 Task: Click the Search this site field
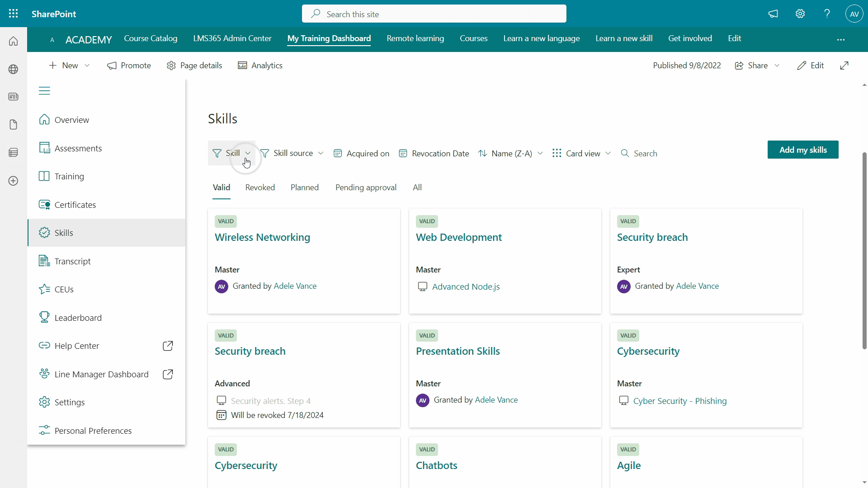[x=434, y=14]
